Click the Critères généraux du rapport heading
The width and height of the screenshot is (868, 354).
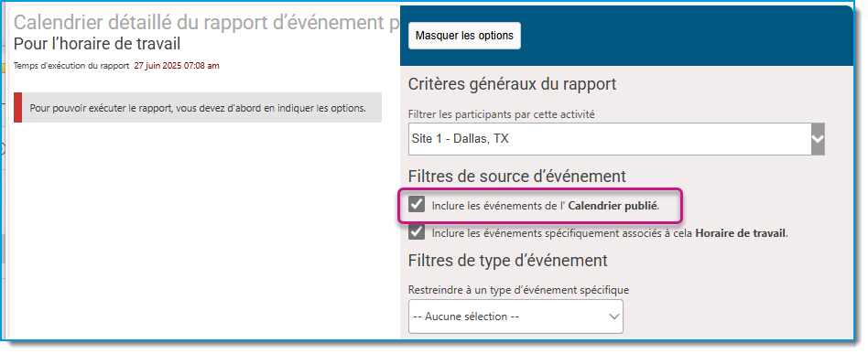[x=512, y=85]
